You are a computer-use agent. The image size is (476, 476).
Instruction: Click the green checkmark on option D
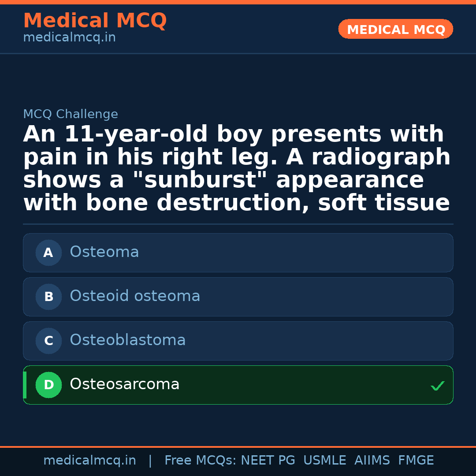[x=438, y=386]
